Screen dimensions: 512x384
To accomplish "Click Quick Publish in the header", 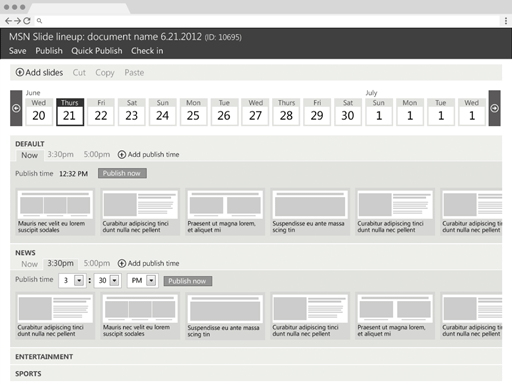I will pyautogui.click(x=97, y=51).
